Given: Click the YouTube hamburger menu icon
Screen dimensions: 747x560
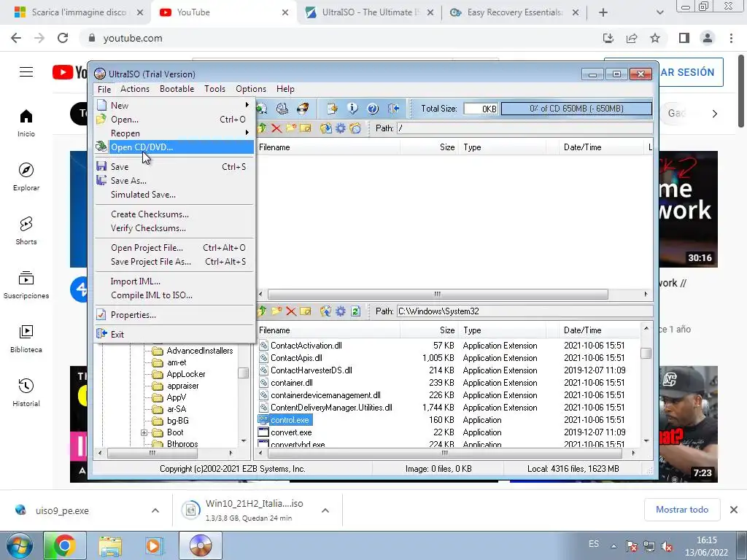Looking at the screenshot, I should 26,72.
